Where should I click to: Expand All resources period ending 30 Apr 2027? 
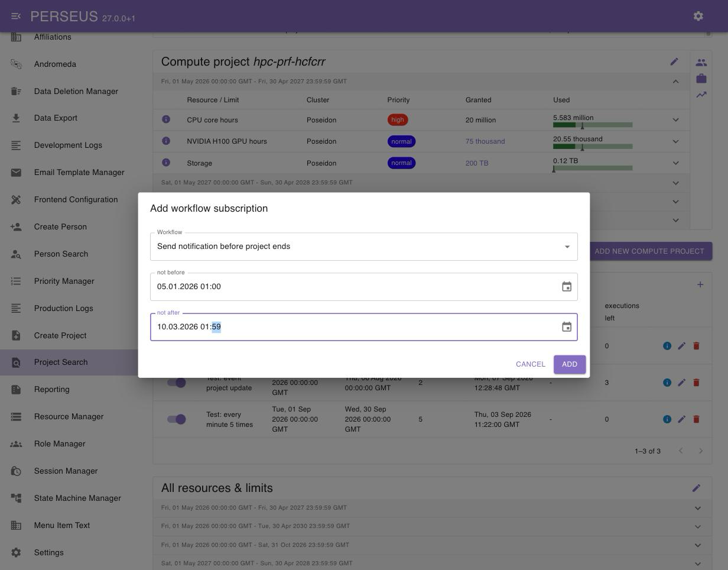click(x=698, y=508)
